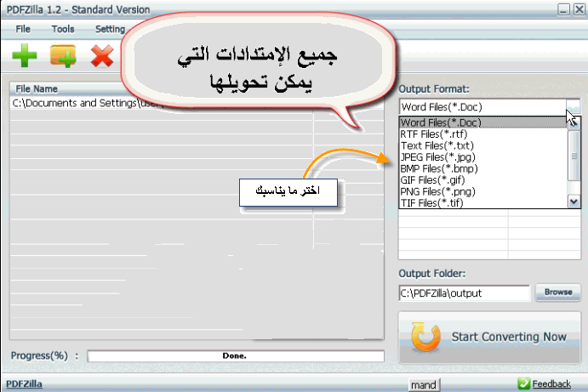Close the PDFZilla window
Screen dimensions: 588x392
[x=579, y=9]
